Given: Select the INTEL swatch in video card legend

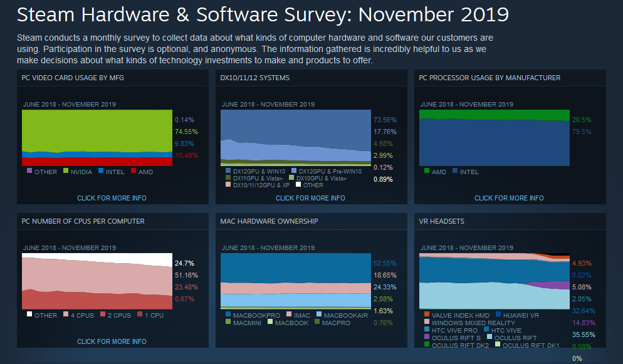Looking at the screenshot, I should click(101, 170).
